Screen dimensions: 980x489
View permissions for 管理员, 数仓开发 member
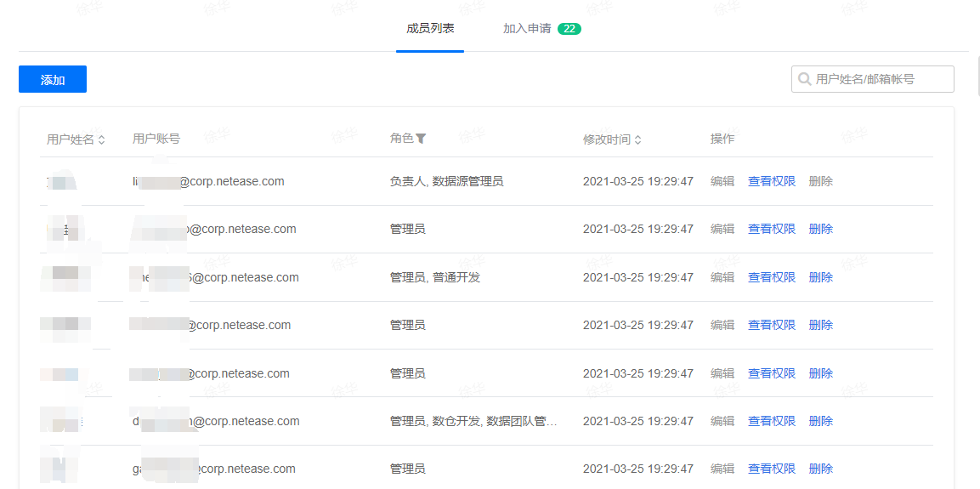(772, 421)
